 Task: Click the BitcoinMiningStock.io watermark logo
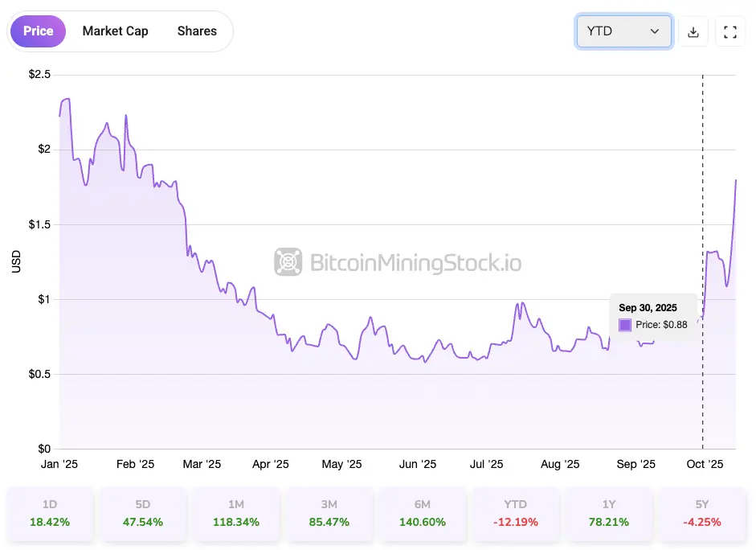click(288, 262)
